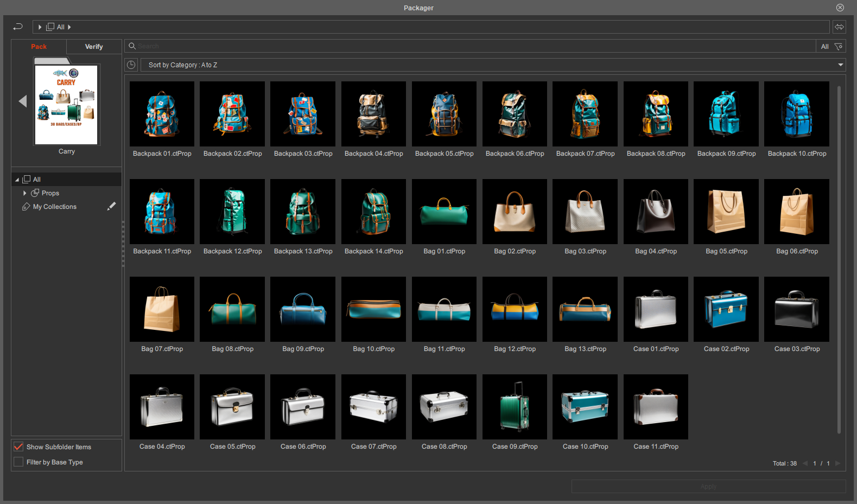857x504 pixels.
Task: Click the history clock icon beside sort bar
Action: click(x=131, y=65)
